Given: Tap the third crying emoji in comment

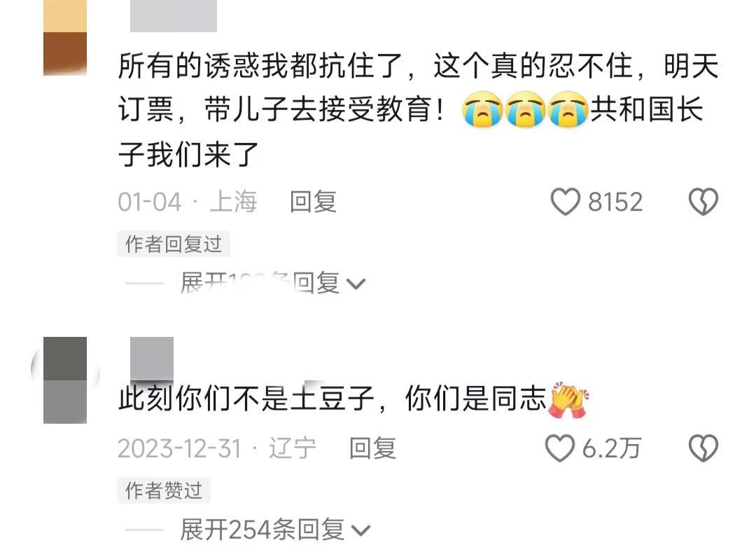Looking at the screenshot, I should pos(568,109).
